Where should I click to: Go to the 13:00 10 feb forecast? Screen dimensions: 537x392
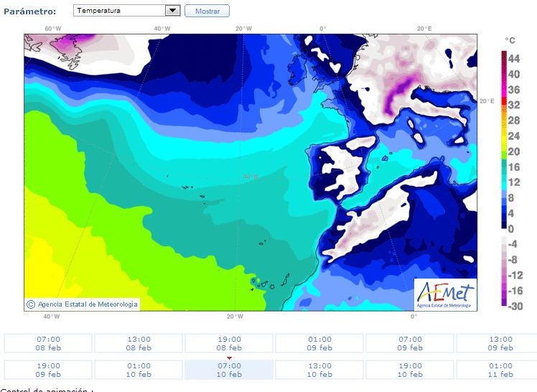[319, 370]
